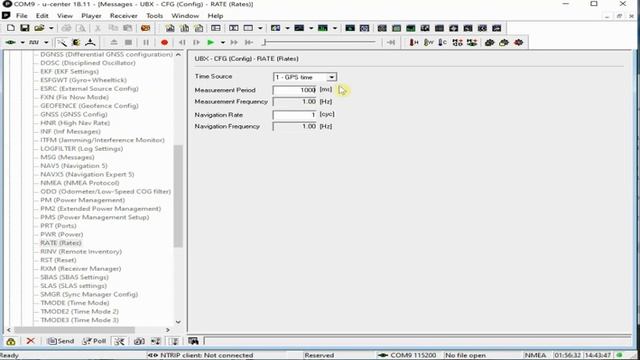Click the red cloud icon in toolbar
Image resolution: width=640 pixels, height=360 pixels.
coord(518,42)
